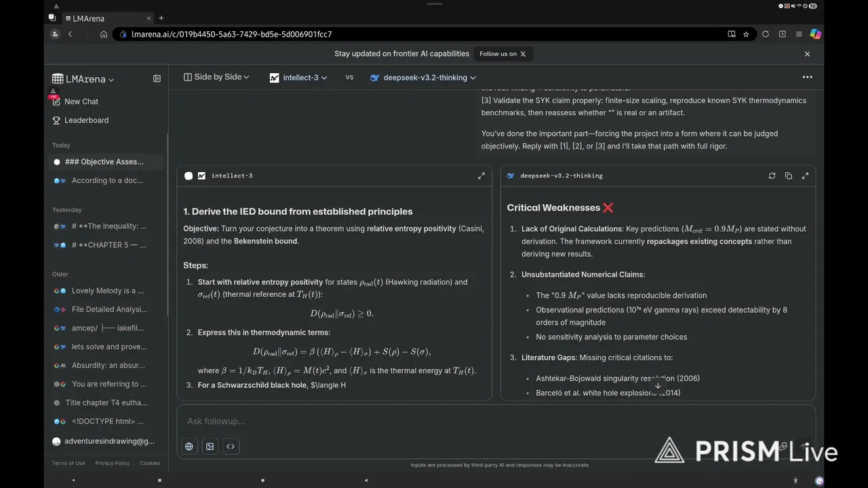Image resolution: width=868 pixels, height=488 pixels.
Task: Open the New Chat icon
Action: [x=57, y=102]
